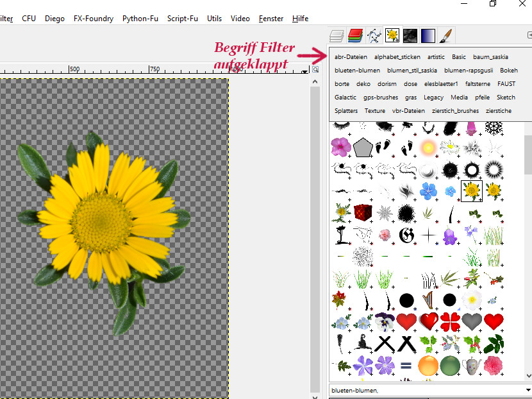Image resolution: width=532 pixels, height=399 pixels.
Task: Open the Patterns dock tab
Action: pyautogui.click(x=410, y=35)
